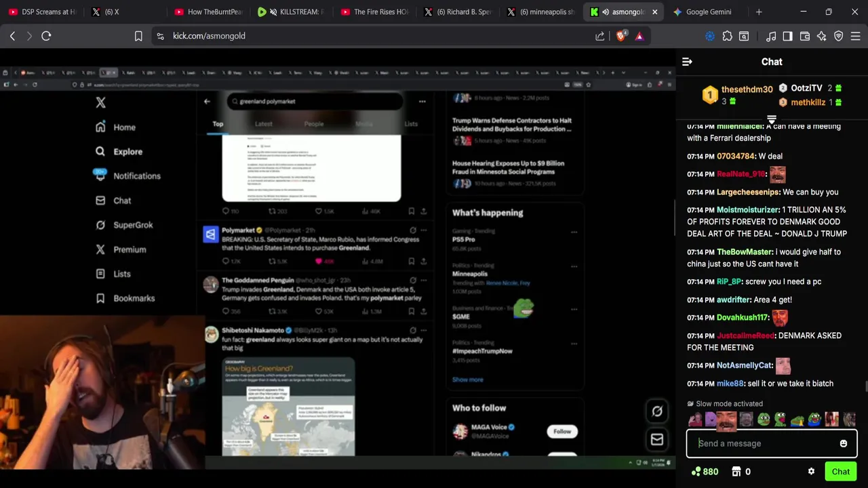Click the messages envelope icon in streamed page
The height and width of the screenshot is (488, 868).
click(656, 440)
